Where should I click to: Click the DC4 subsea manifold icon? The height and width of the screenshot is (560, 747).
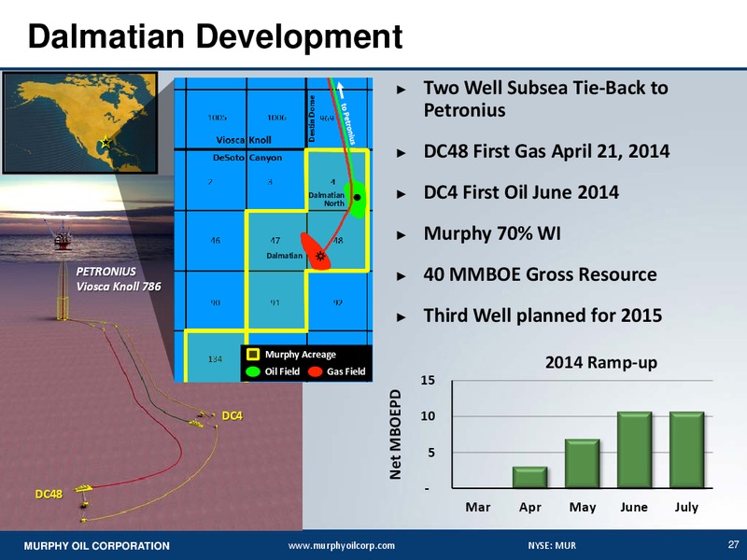(x=196, y=422)
